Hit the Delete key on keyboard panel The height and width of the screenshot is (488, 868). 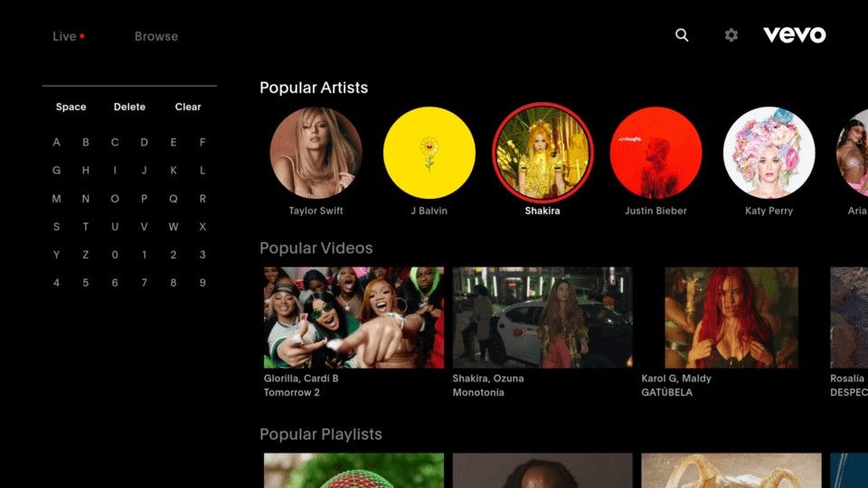coord(129,107)
